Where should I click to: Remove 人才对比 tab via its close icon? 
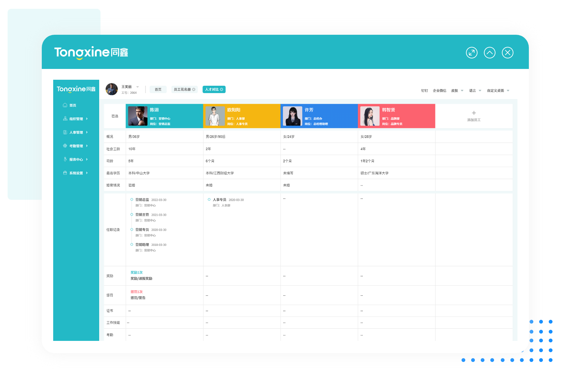click(x=222, y=89)
